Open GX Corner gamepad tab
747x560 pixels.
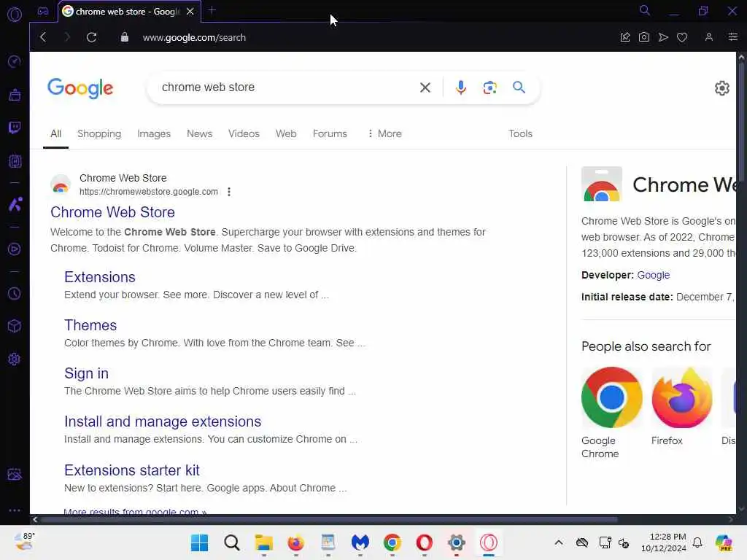(43, 11)
